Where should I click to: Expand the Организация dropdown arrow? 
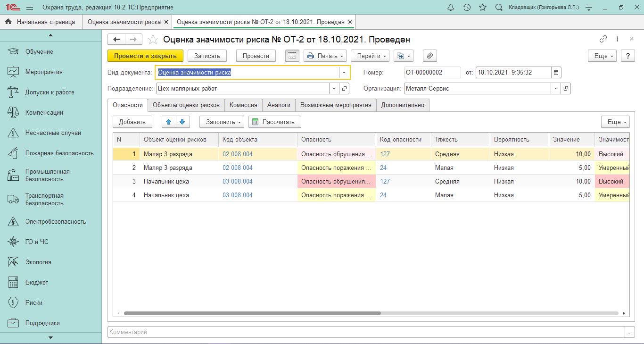(x=555, y=88)
